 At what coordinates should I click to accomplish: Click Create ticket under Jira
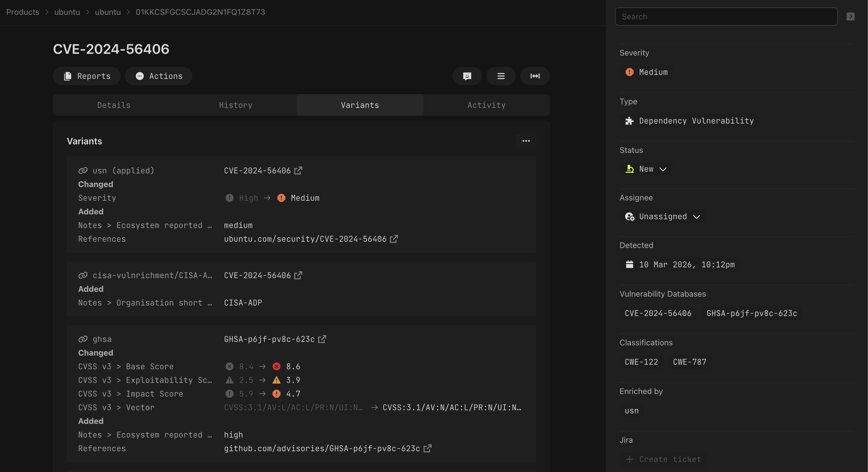click(x=663, y=459)
